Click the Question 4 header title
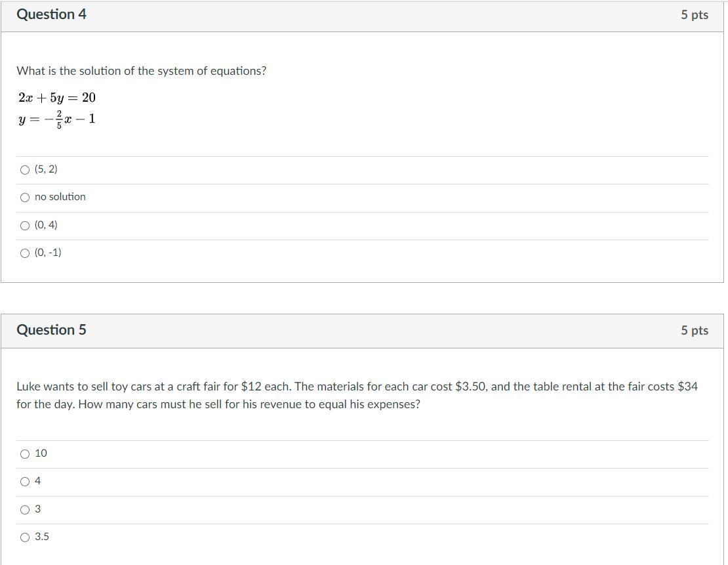728x565 pixels. (x=51, y=14)
